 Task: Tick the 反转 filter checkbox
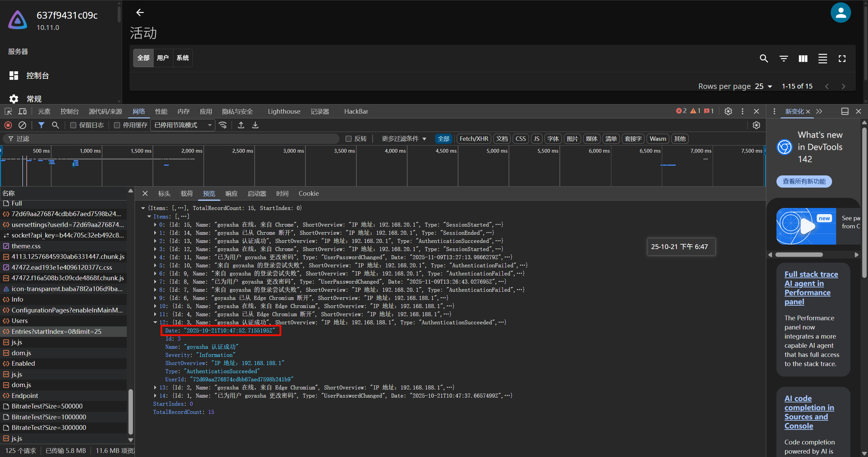[348, 139]
